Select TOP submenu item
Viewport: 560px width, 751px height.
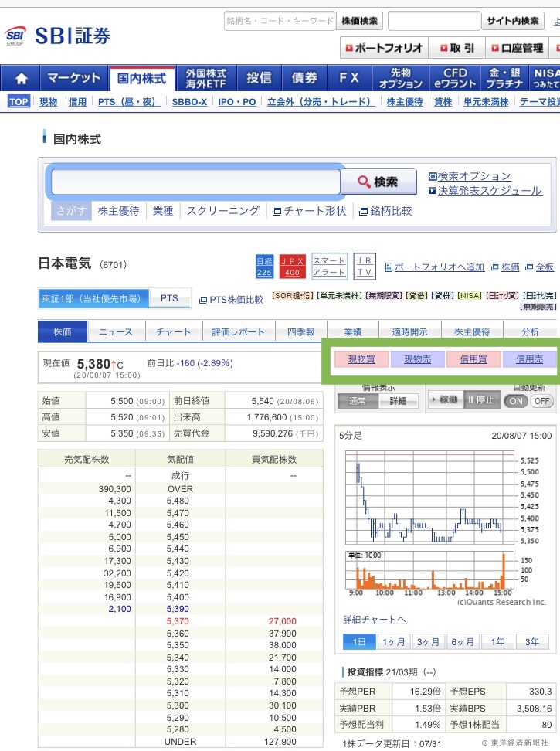click(19, 101)
